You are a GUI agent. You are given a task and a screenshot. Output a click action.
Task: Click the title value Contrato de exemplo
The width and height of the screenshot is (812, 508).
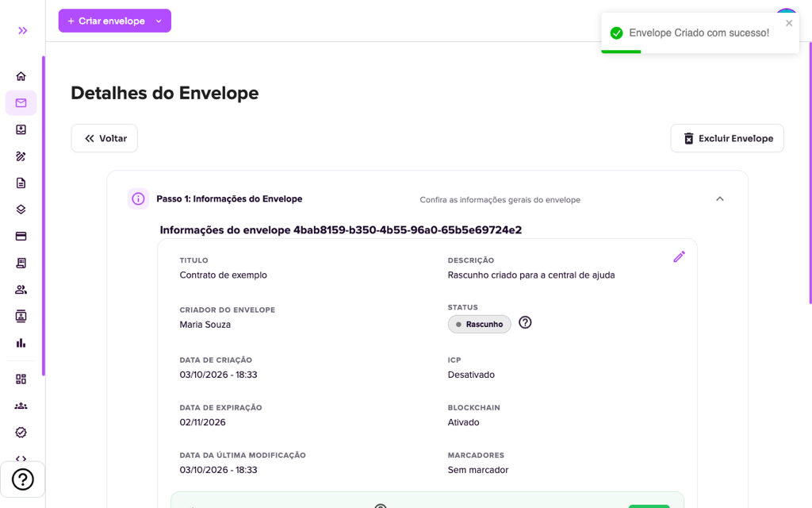[223, 275]
